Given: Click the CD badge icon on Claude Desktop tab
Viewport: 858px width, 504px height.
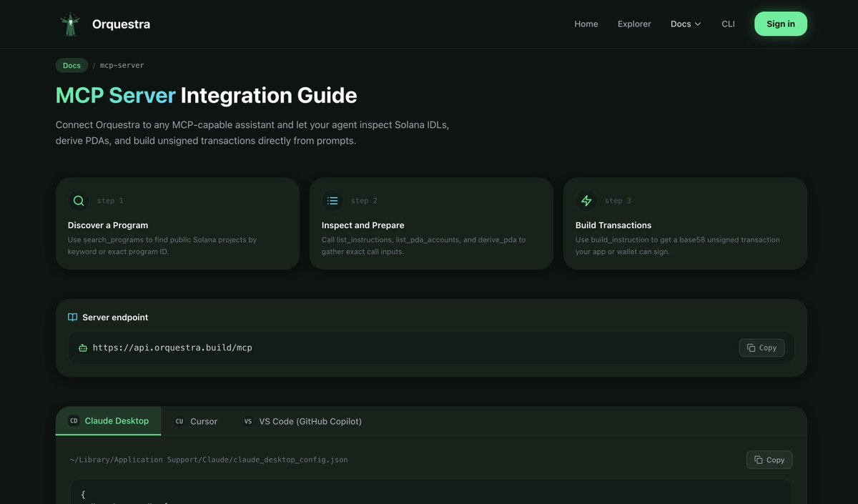Looking at the screenshot, I should (74, 421).
